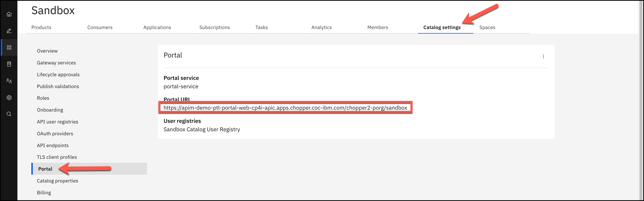The width and height of the screenshot is (644, 201).
Task: Select Portal in settings menu
Action: click(89, 169)
